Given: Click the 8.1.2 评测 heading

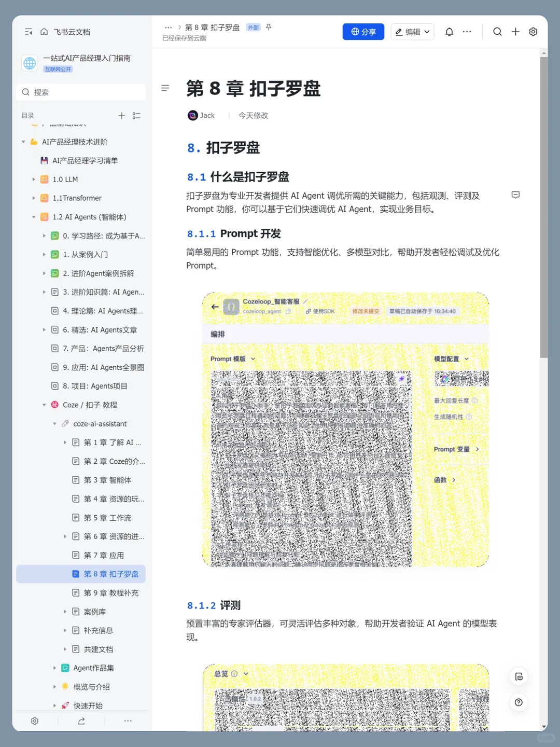Looking at the screenshot, I should 214,605.
